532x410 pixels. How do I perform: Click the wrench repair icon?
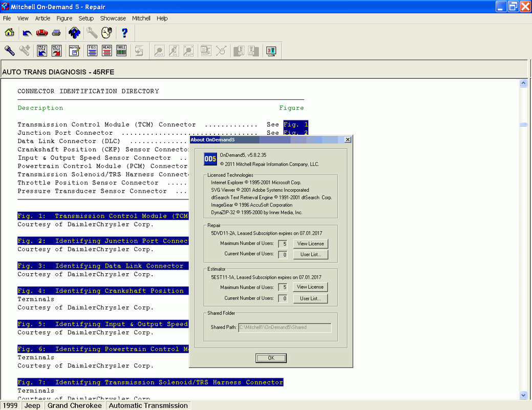pos(92,33)
